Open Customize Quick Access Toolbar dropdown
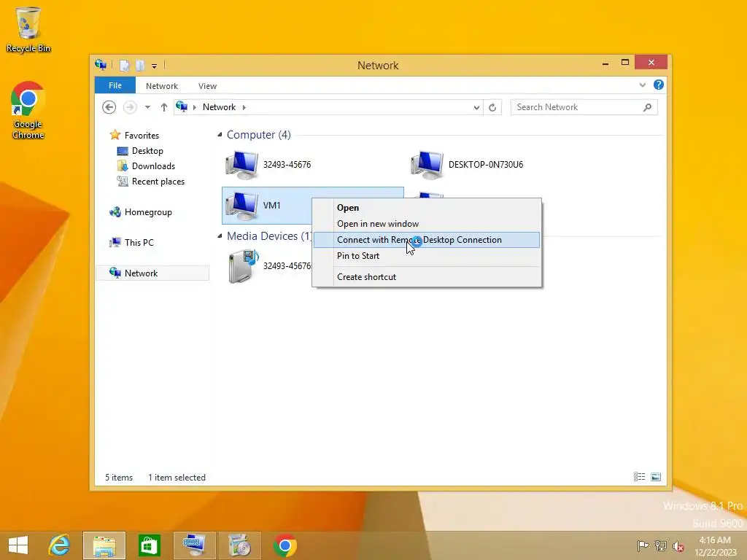 (155, 66)
